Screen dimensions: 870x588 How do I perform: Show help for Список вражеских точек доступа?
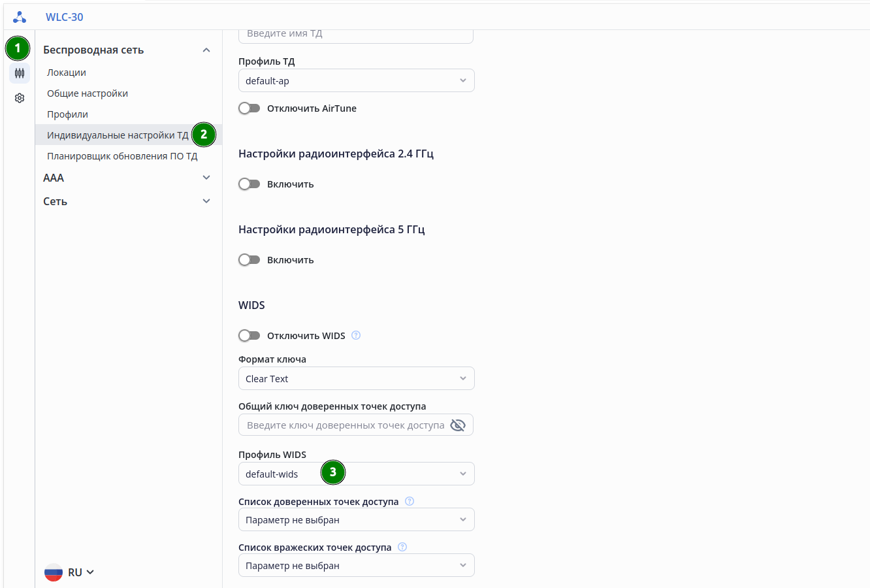click(x=402, y=547)
